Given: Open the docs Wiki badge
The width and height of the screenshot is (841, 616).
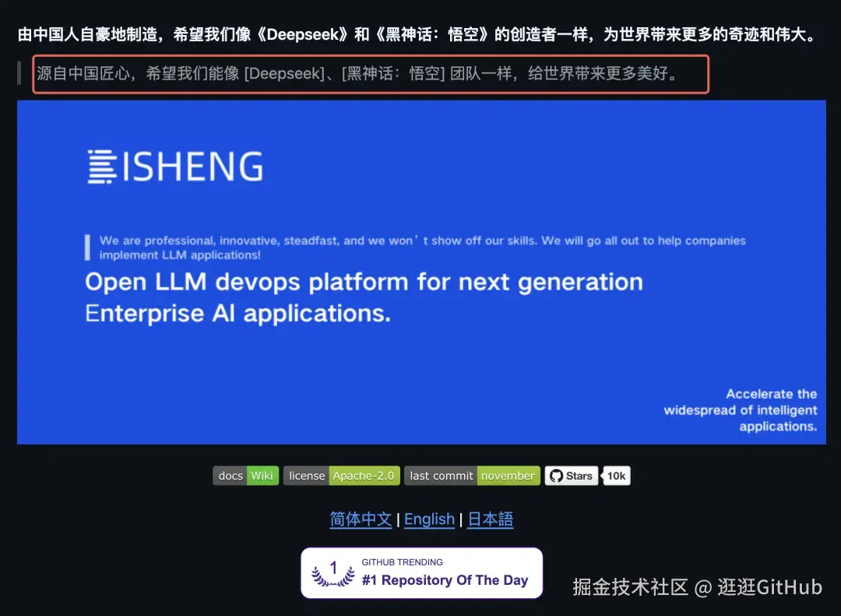Looking at the screenshot, I should point(245,475).
